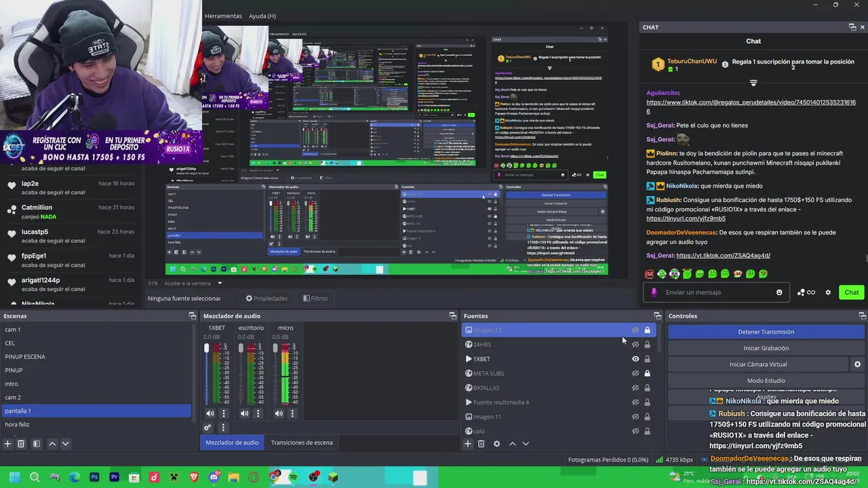Open Discord from the taskbar
868x488 pixels.
point(214,477)
